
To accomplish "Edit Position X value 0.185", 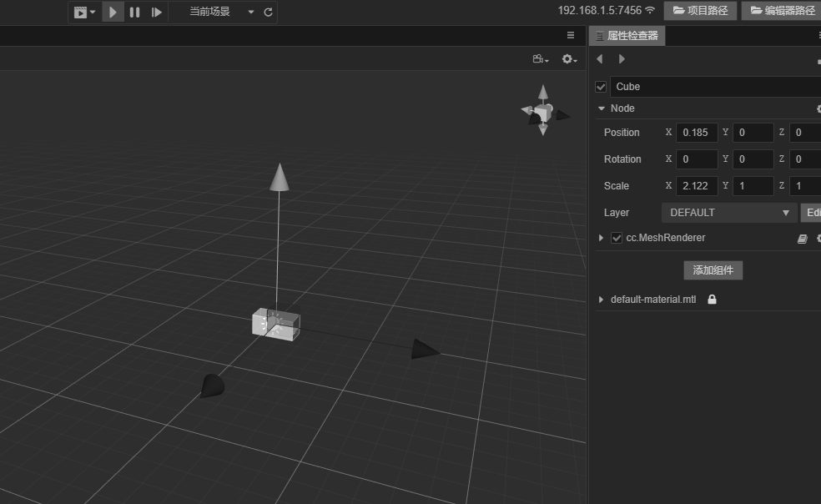I will [697, 133].
